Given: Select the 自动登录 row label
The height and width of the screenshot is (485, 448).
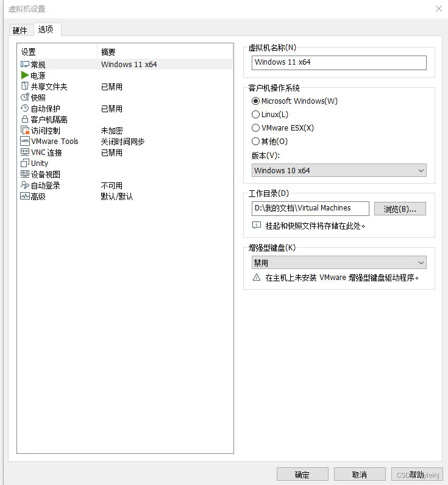Looking at the screenshot, I should click(46, 185).
